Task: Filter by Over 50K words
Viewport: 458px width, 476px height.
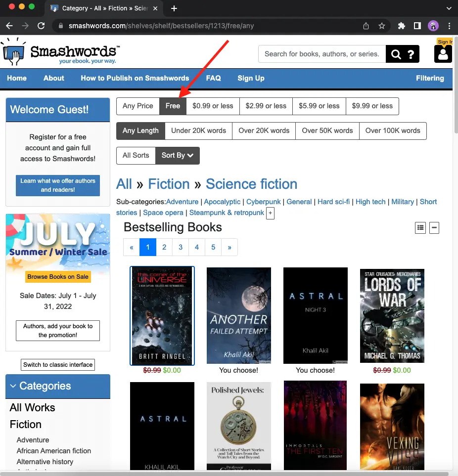Action: [327, 131]
